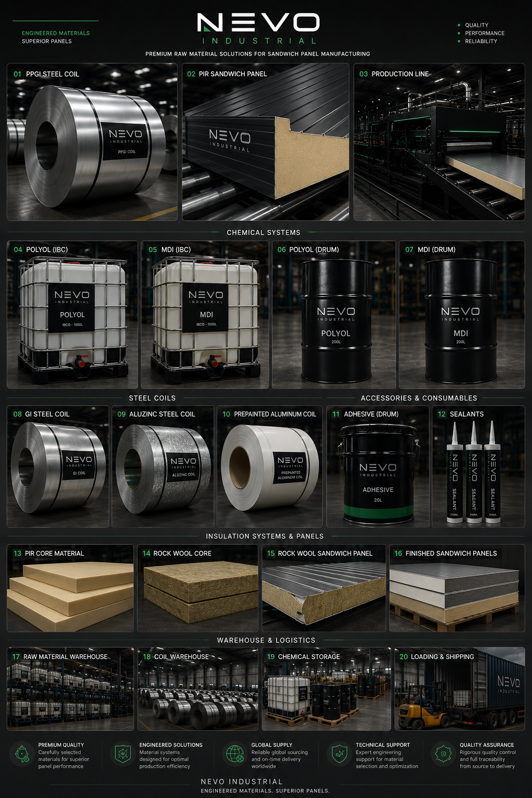Open the 01 PPGI Steel Coil image
Screen dimensions: 532x798
pyautogui.click(x=92, y=142)
